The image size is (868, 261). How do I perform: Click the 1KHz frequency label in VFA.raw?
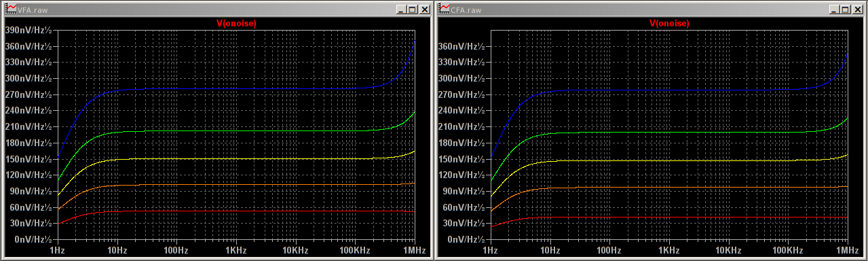(x=236, y=251)
